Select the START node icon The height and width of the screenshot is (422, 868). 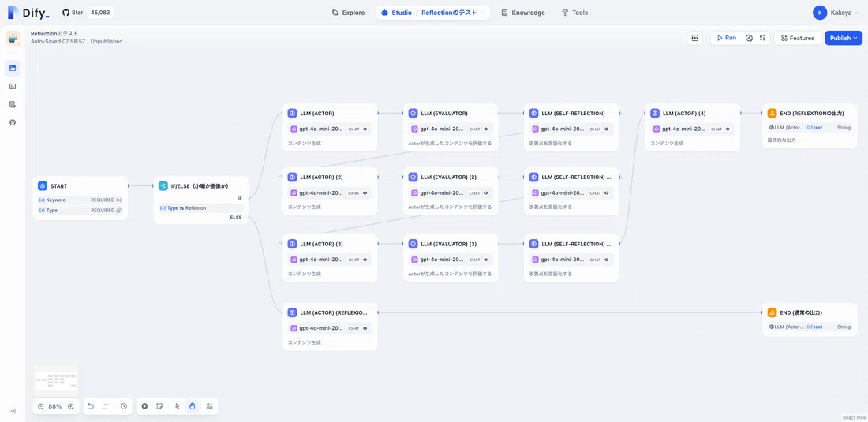43,186
